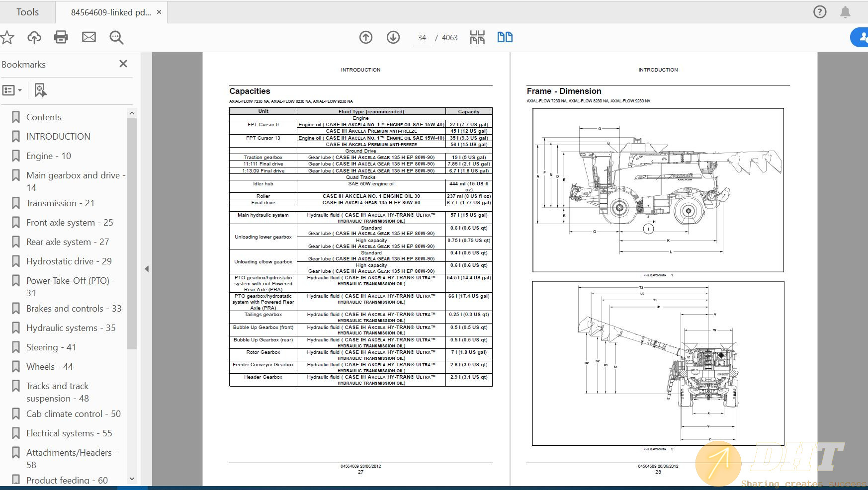Viewport: 868px width, 490px height.
Task: Open the Wheels - 44 bookmark
Action: pos(50,367)
